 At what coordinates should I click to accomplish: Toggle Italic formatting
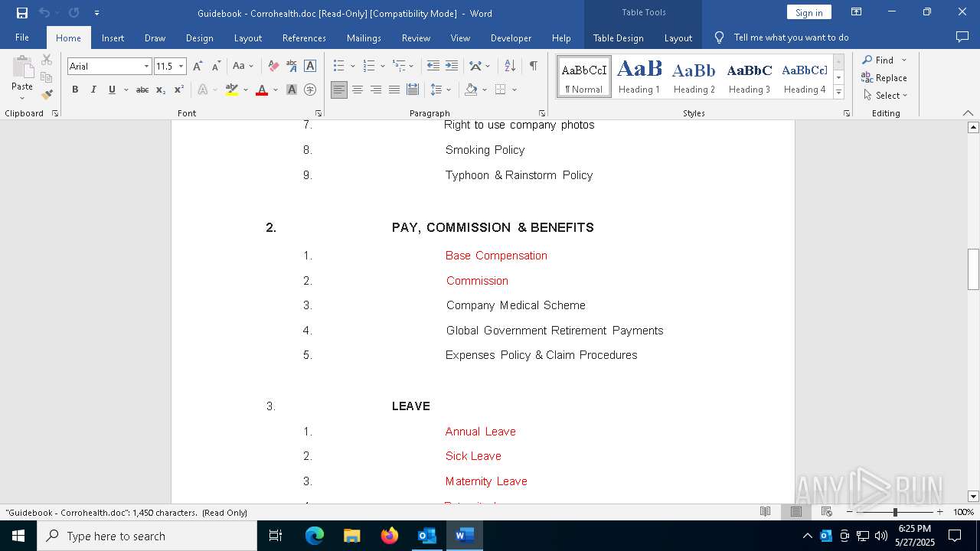[93, 90]
